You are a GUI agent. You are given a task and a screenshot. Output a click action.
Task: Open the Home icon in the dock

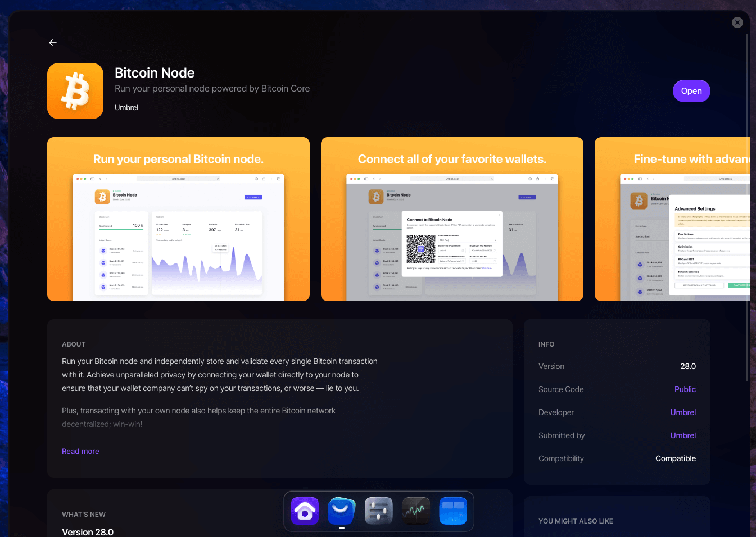[x=305, y=511]
